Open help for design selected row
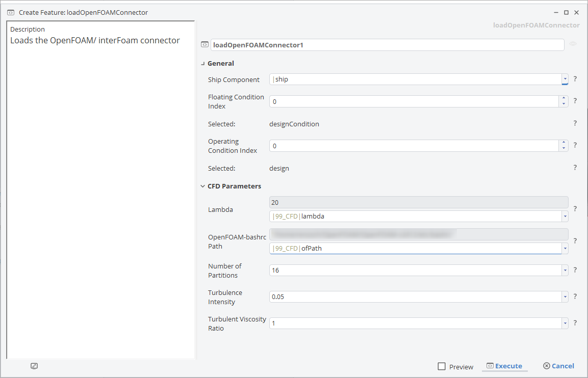Viewport: 588px width, 378px height. tap(575, 168)
